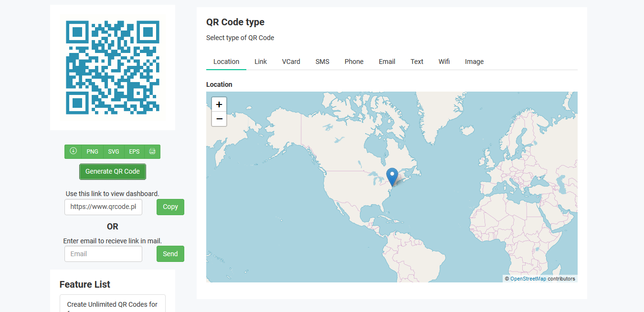Image resolution: width=644 pixels, height=312 pixels.
Task: Zoom out on the map with the minus control
Action: tap(219, 118)
